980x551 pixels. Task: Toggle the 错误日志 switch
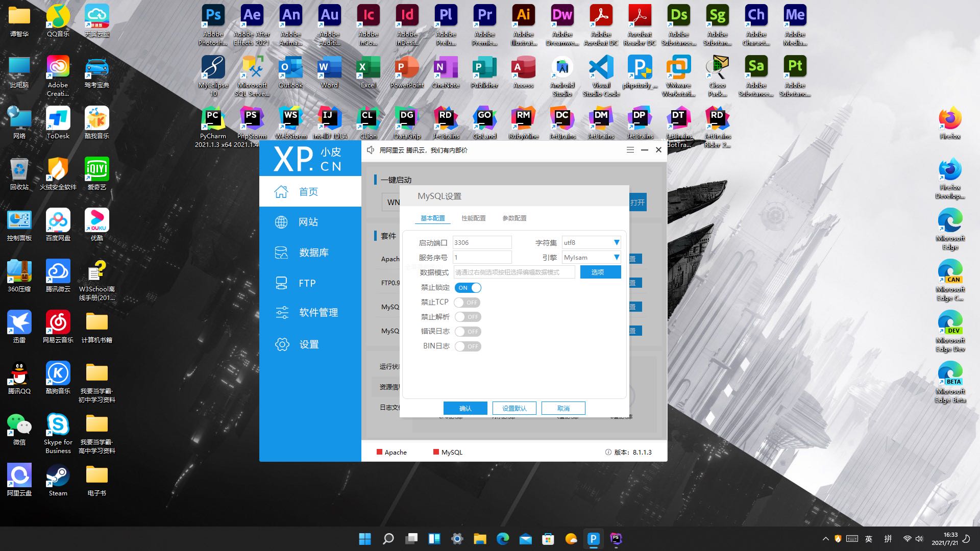[x=468, y=332]
